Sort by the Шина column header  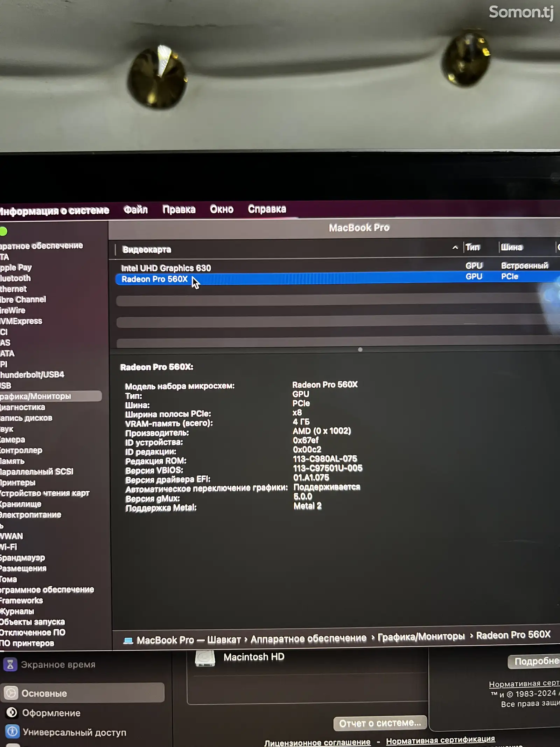click(x=512, y=247)
